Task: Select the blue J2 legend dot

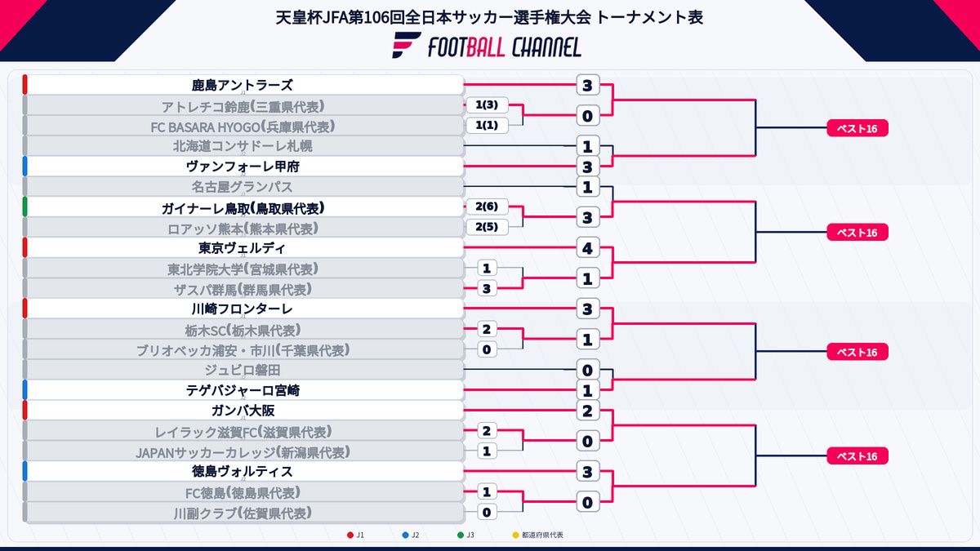Action: [x=406, y=535]
